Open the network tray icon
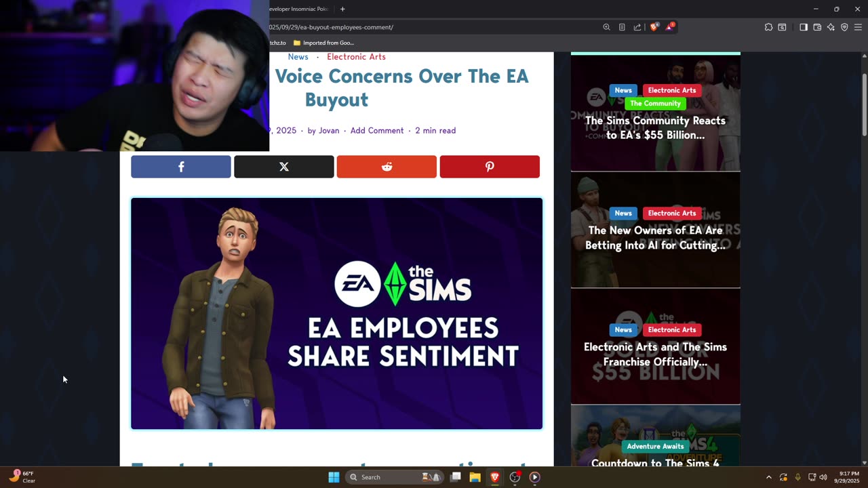Image resolution: width=868 pixels, height=488 pixels. [x=812, y=477]
